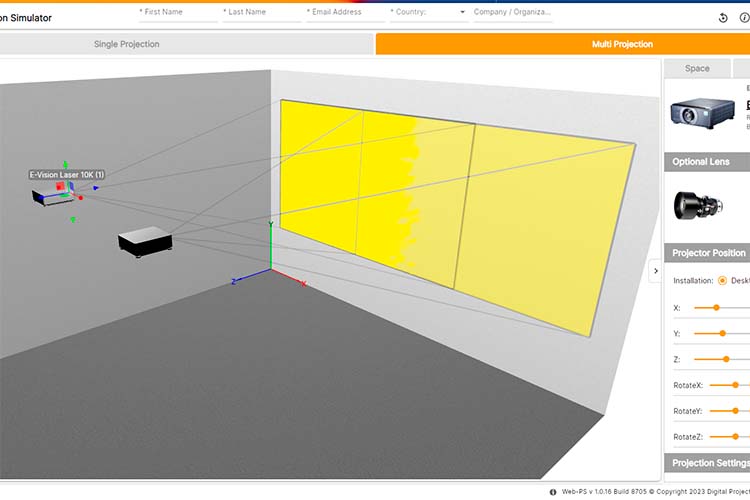Select the black projector in 3D scene

145,242
